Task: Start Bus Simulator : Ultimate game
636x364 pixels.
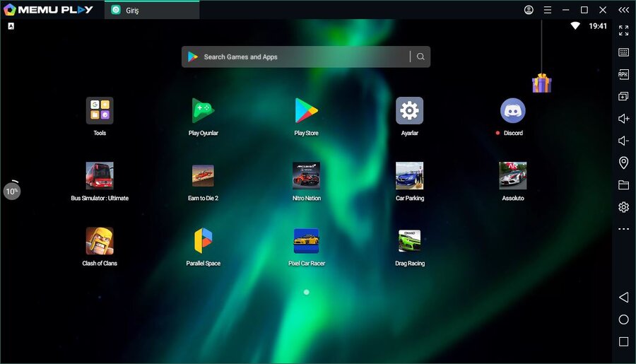Action: point(100,176)
